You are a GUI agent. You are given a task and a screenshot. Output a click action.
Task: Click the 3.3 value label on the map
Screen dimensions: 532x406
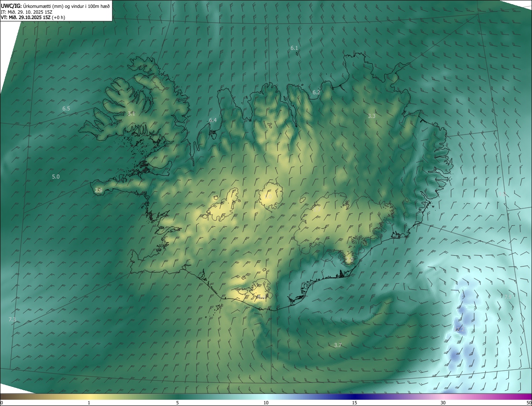click(372, 116)
